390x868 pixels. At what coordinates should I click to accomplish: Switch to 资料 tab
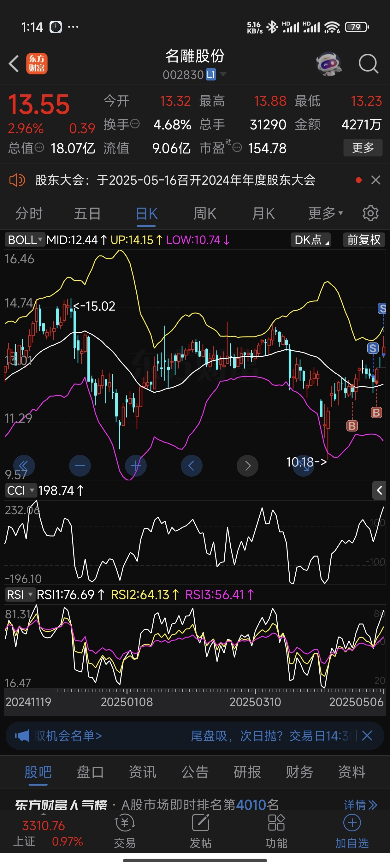point(352,772)
